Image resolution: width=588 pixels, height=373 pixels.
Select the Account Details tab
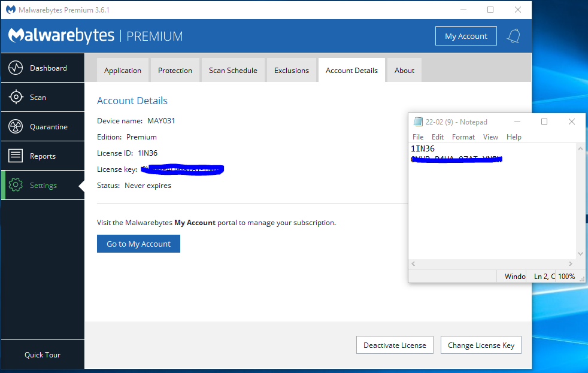[x=351, y=71]
